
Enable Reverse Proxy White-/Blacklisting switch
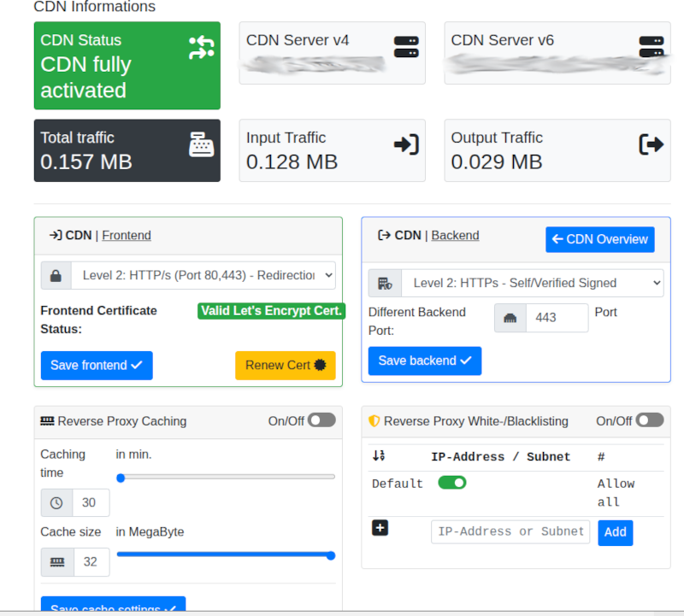tap(649, 420)
